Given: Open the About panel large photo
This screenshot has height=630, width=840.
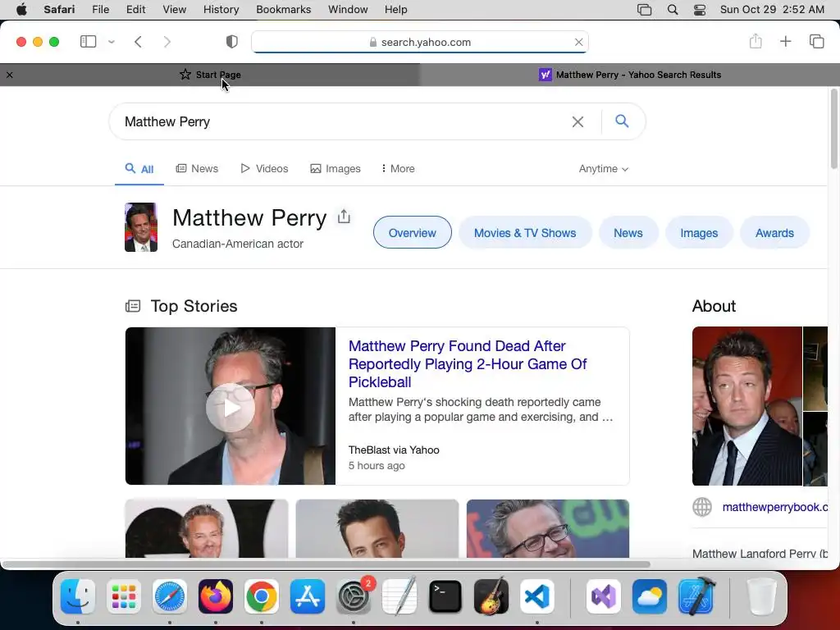Looking at the screenshot, I should [x=746, y=406].
